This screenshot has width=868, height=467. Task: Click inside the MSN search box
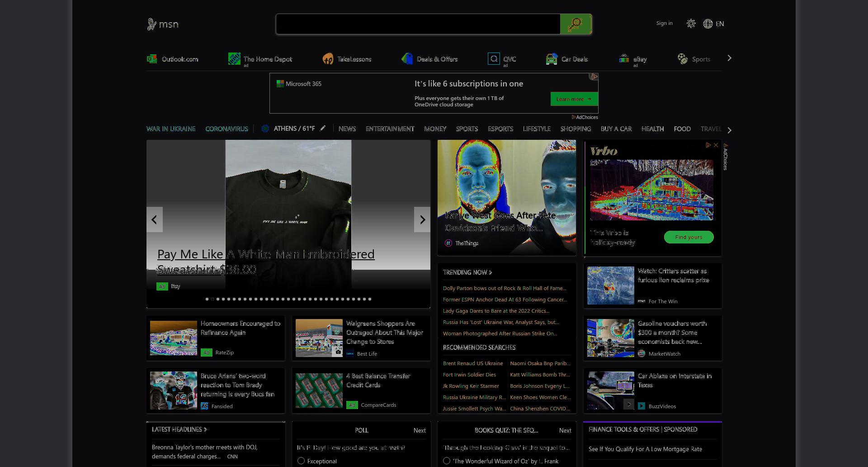418,24
